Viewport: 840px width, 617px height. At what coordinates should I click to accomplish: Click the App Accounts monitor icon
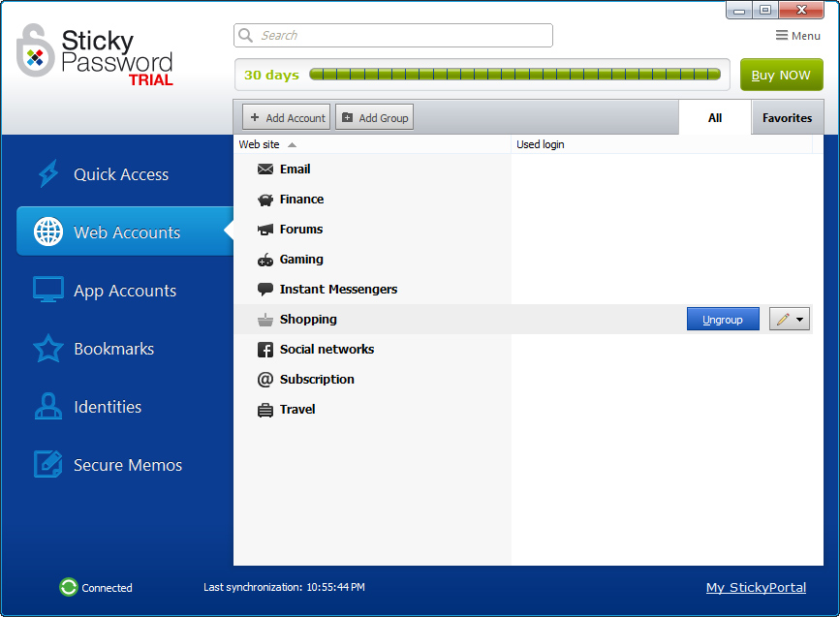click(x=48, y=290)
